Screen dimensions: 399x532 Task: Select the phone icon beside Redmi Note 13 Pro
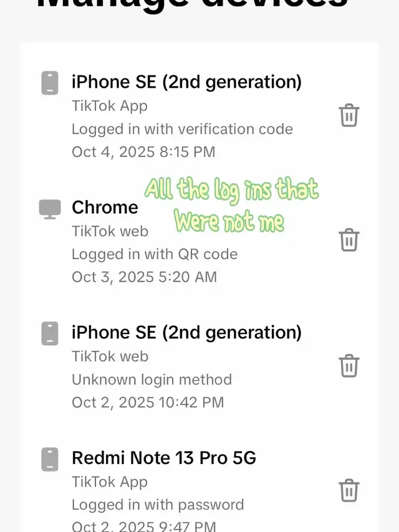tap(50, 459)
